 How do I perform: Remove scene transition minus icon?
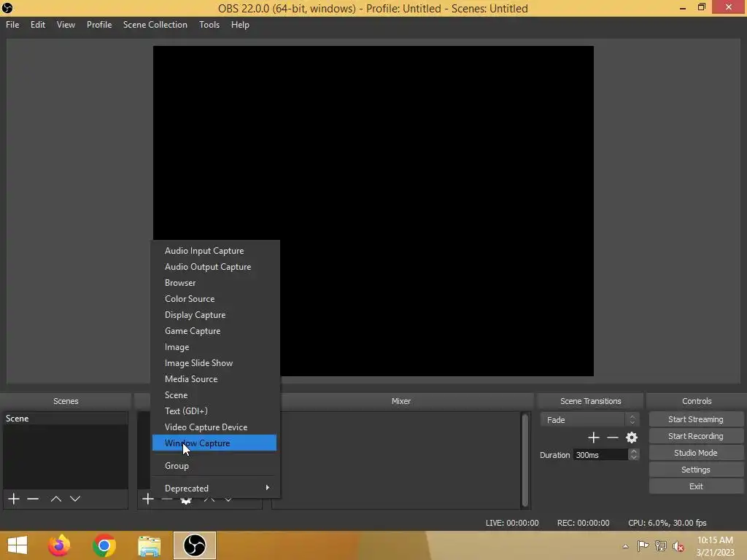coord(613,437)
